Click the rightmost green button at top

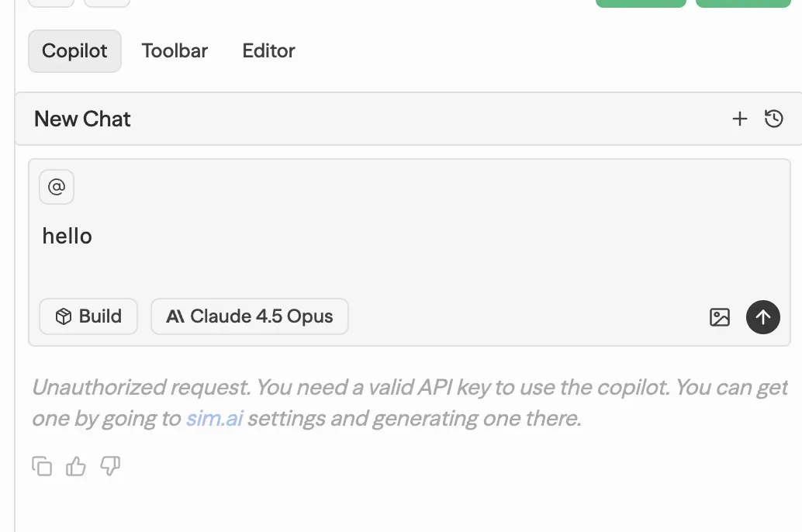tap(743, 3)
